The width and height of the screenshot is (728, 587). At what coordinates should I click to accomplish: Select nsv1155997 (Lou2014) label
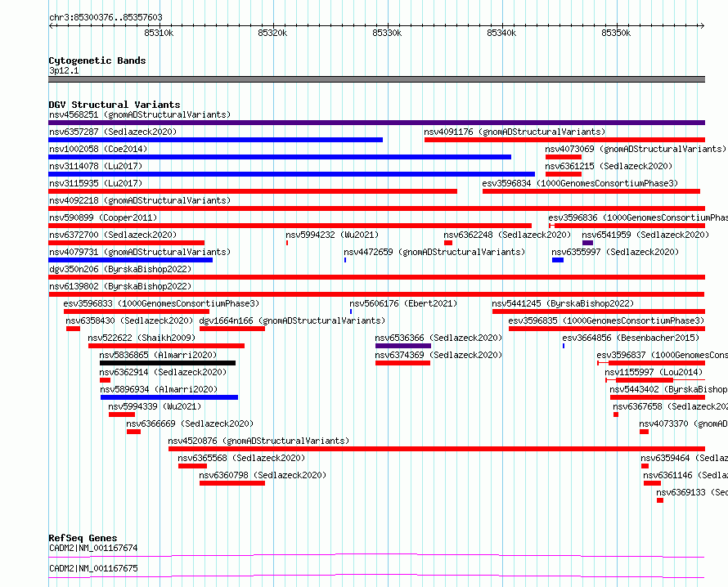[x=654, y=372]
